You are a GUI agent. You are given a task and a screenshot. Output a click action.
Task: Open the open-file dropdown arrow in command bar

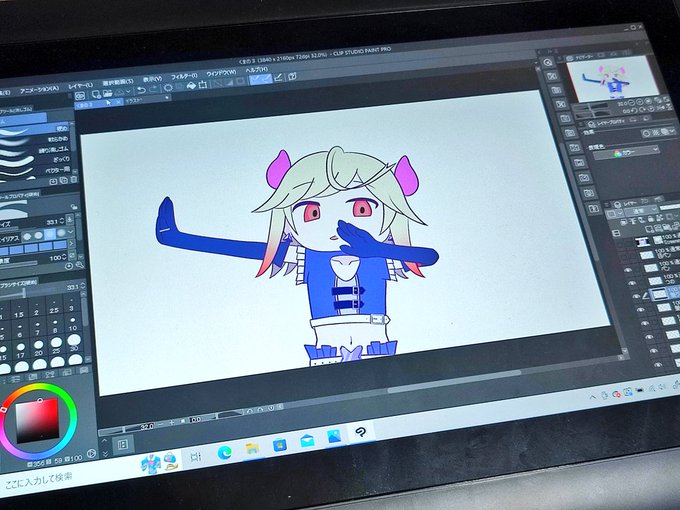pos(128,91)
